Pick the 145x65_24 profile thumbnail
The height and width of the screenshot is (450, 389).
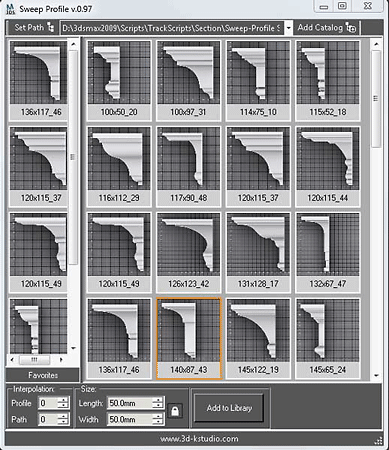(x=328, y=338)
